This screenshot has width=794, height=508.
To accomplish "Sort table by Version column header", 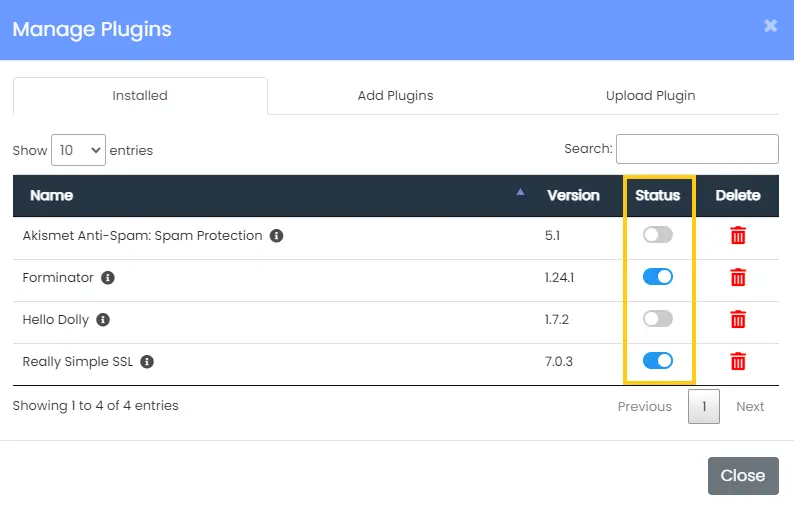I will 573,196.
